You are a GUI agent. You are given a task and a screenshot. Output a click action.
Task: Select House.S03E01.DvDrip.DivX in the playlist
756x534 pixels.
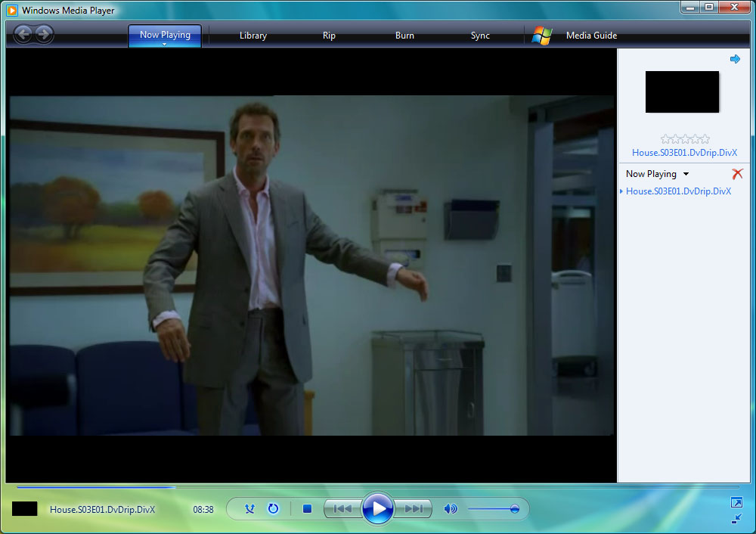(x=678, y=191)
